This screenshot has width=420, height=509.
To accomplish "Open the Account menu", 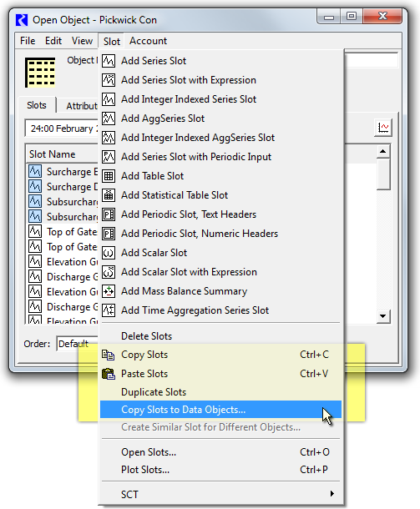I will pos(148,41).
